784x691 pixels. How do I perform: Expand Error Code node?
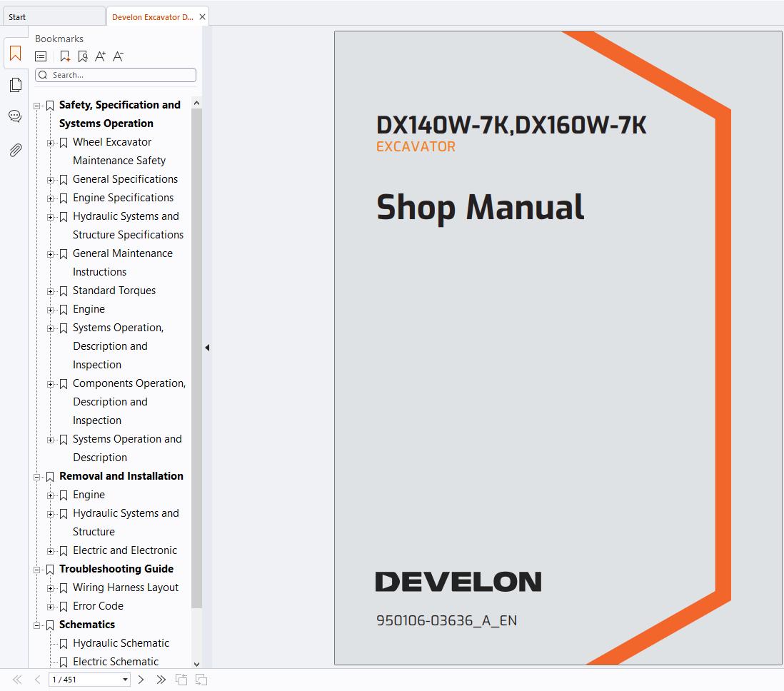coord(50,607)
